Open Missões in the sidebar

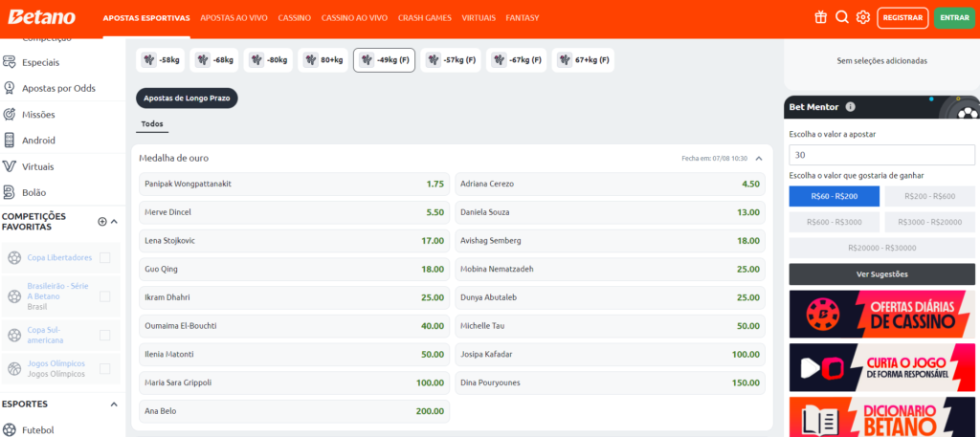click(38, 114)
